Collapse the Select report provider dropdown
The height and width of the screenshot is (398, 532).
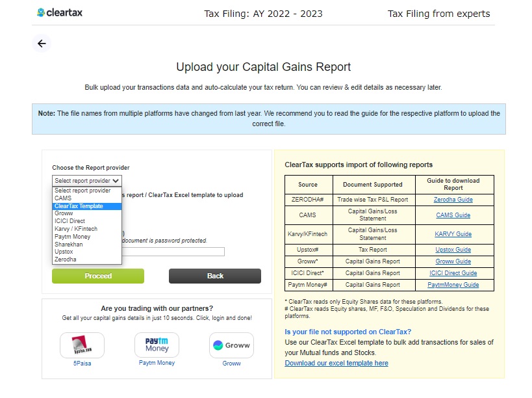coord(87,181)
